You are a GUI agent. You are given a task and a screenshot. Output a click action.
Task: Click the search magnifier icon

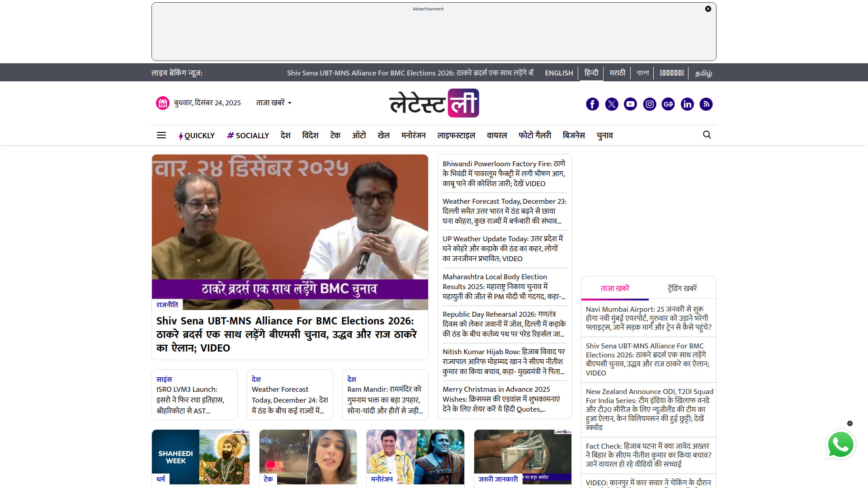pyautogui.click(x=707, y=135)
